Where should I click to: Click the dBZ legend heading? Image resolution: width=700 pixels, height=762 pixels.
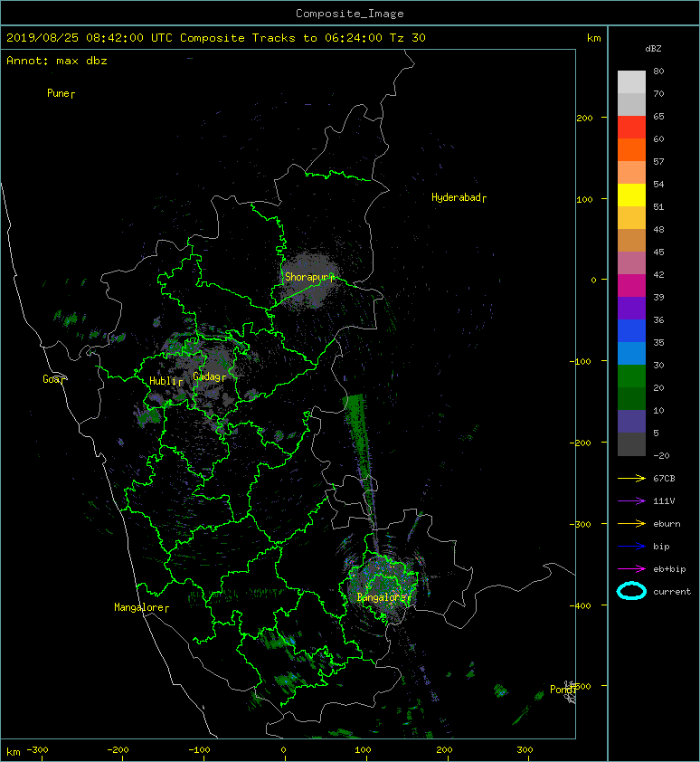653,49
